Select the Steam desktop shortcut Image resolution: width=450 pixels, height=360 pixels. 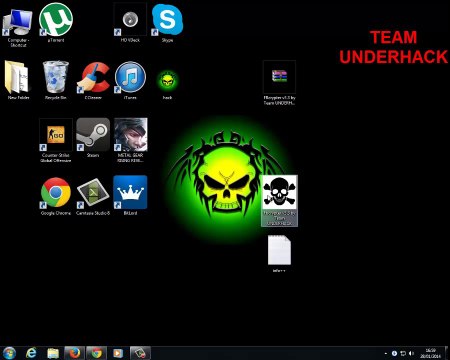pyautogui.click(x=93, y=137)
